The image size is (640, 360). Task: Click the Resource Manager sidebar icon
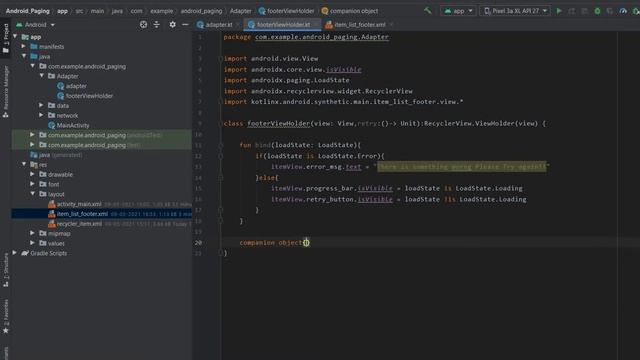6,115
